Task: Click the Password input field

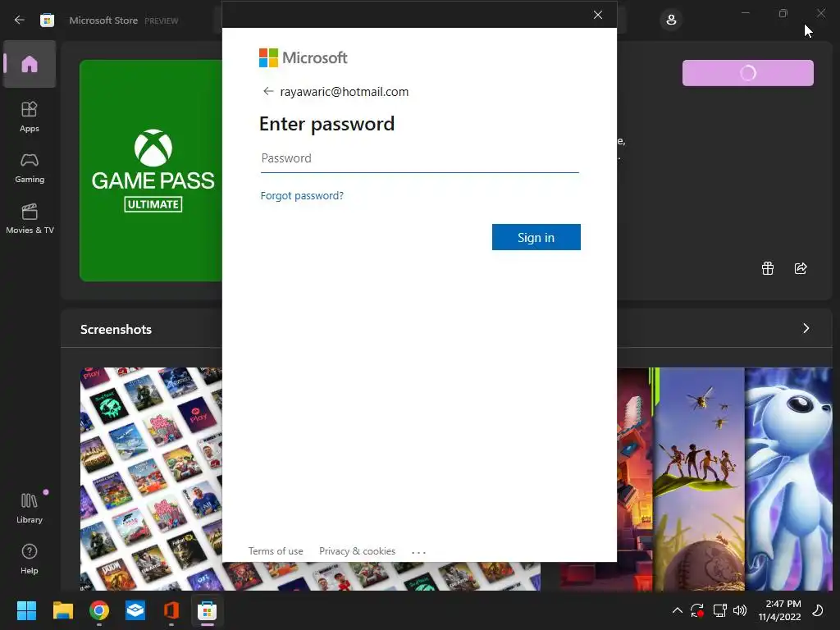Action: click(x=419, y=158)
